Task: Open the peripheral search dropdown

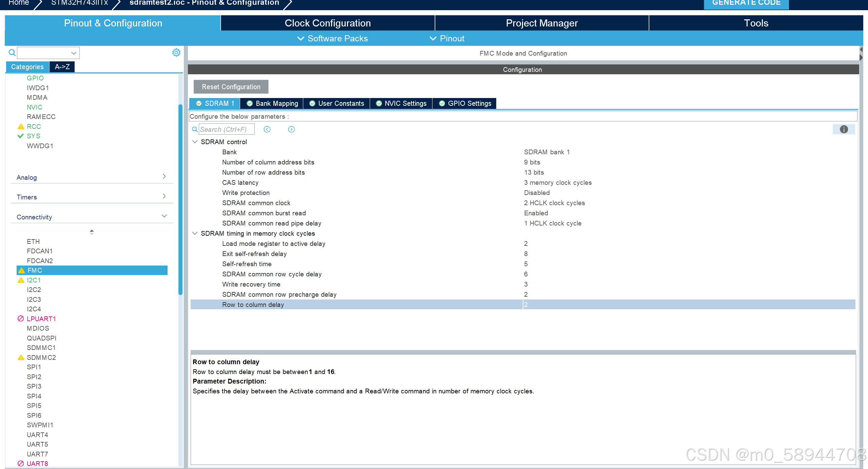Action: tap(74, 53)
